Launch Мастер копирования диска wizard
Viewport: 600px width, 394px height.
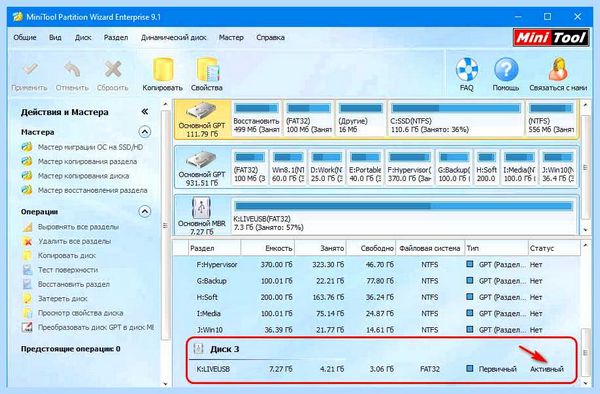83,176
